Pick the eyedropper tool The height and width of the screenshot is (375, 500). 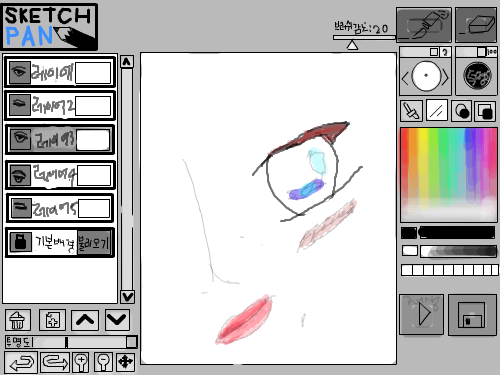[x=411, y=111]
